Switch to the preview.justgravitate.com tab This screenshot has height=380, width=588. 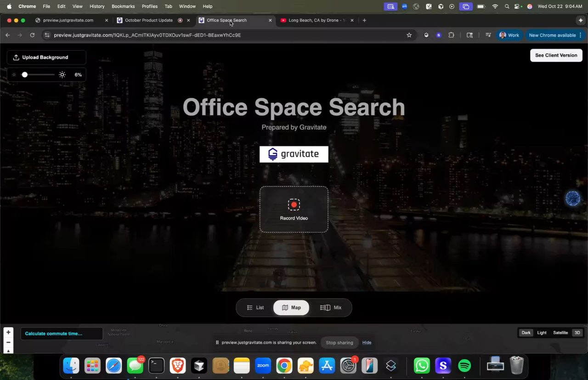click(68, 20)
